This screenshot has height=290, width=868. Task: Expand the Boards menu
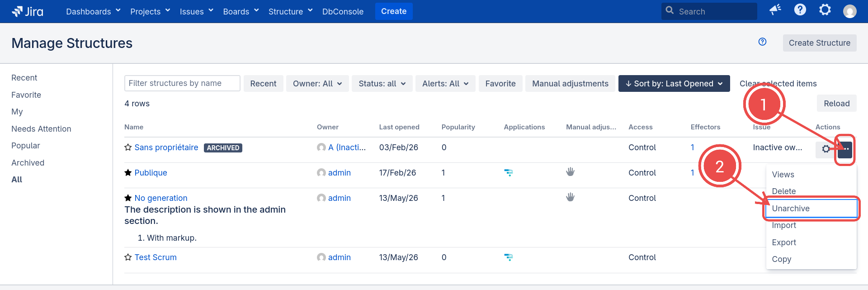241,11
